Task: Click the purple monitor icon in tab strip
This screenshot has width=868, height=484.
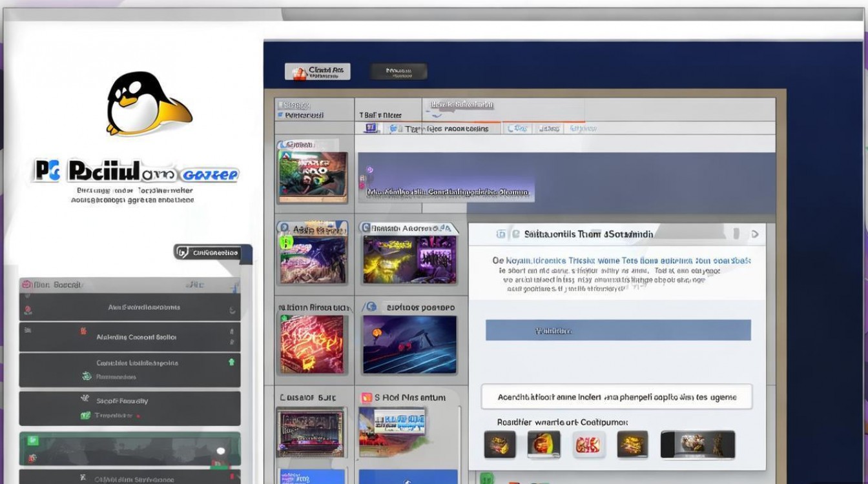Action: click(371, 128)
